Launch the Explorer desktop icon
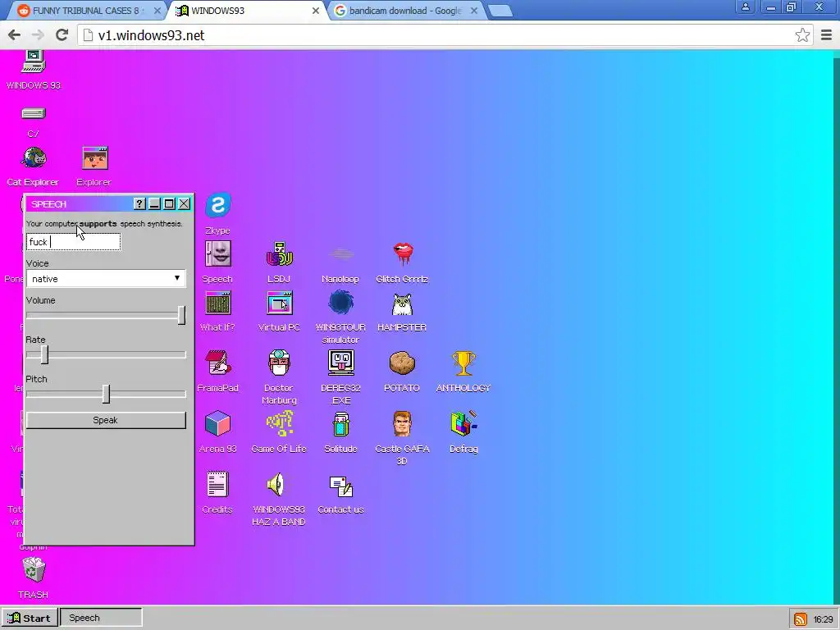Screen dimensions: 840x630 tap(95, 158)
